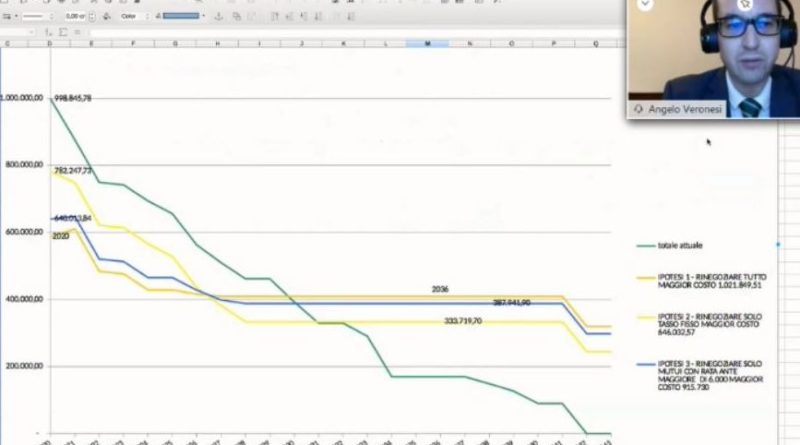The width and height of the screenshot is (800, 445).
Task: Select the blue fill color swatch
Action: [181, 16]
